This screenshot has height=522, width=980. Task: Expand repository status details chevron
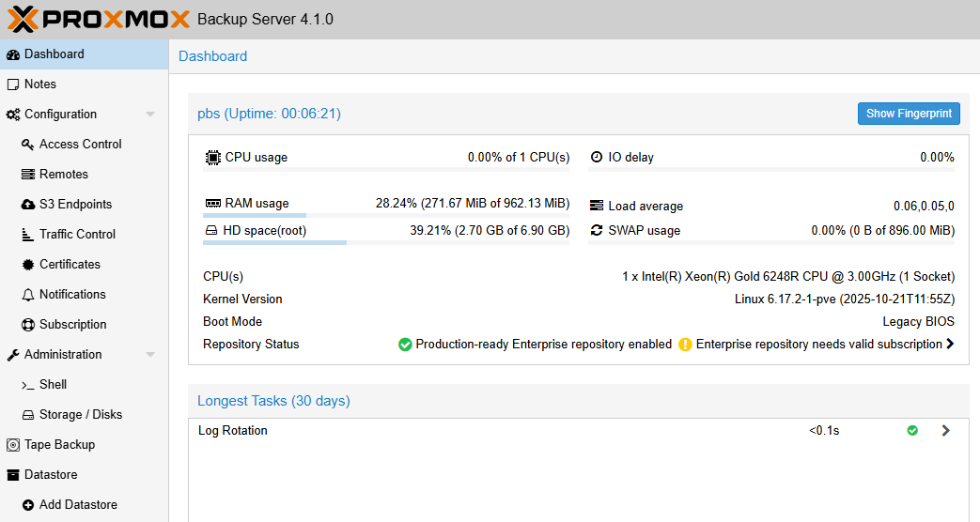point(950,344)
